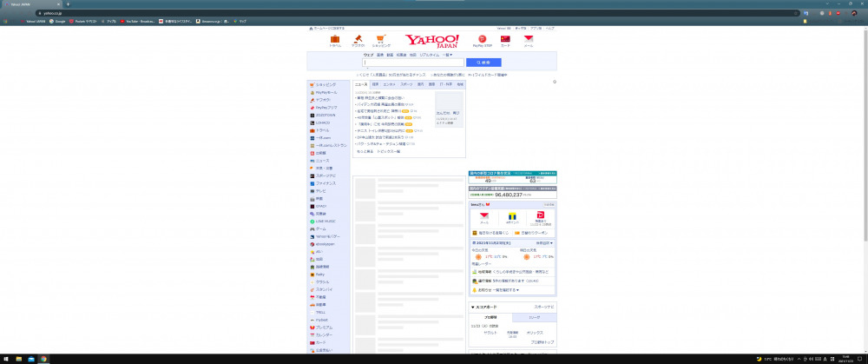This screenshot has width=868, height=364.
Task: Open the ヘルプ link at top right
Action: [550, 28]
